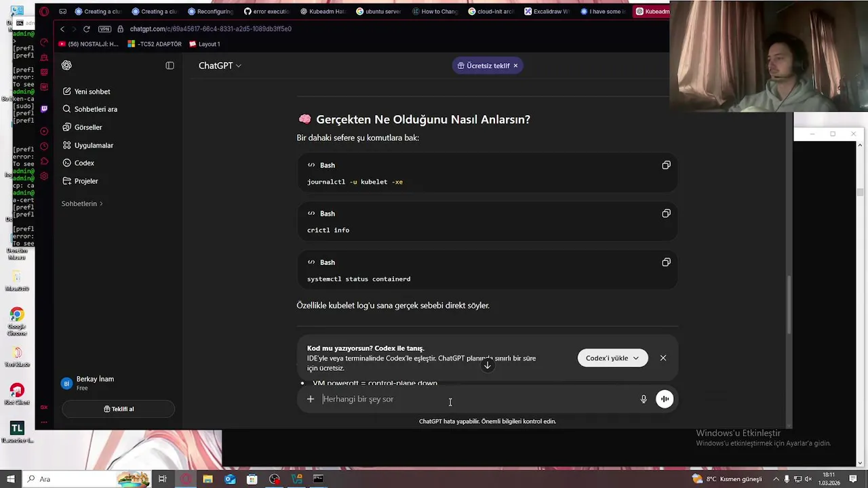Open the Windows Start menu
The width and height of the screenshot is (868, 488).
tap(11, 479)
